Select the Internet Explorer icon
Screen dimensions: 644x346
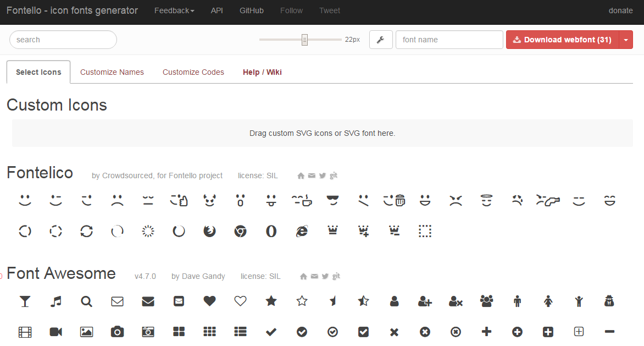pos(302,232)
